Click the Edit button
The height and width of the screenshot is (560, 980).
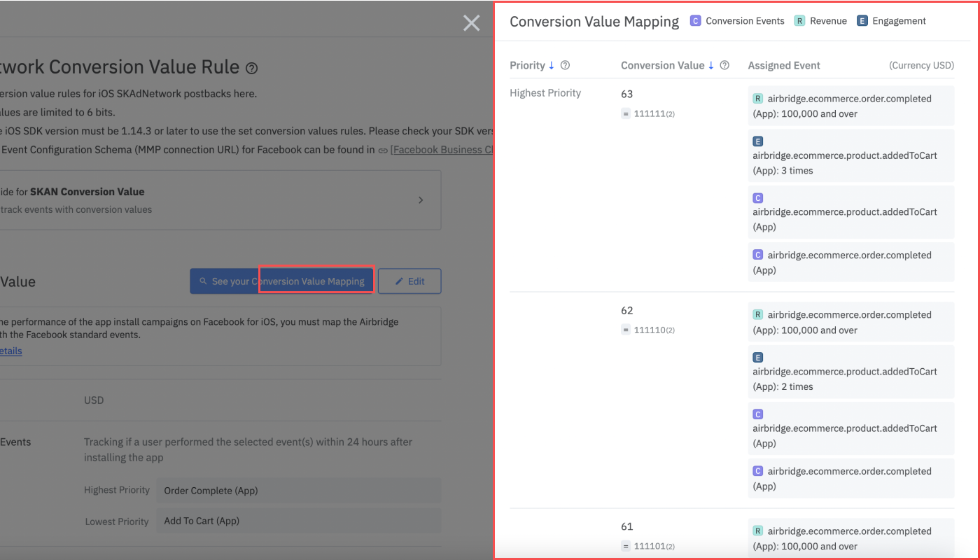(x=410, y=281)
